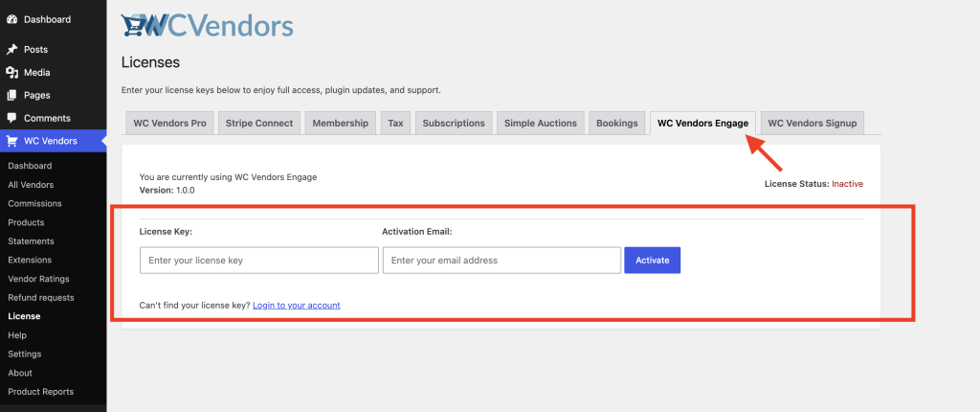Image resolution: width=980 pixels, height=412 pixels.
Task: Open the Settings submenu item
Action: 24,354
